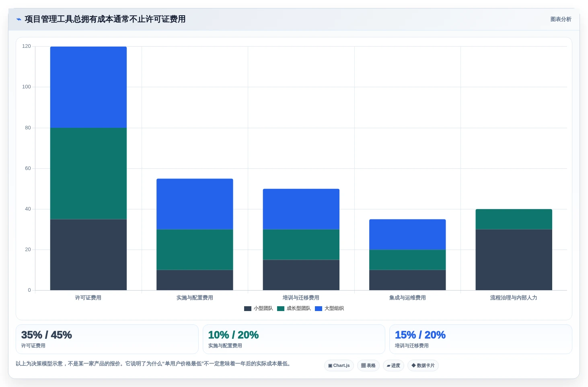Click the green segment of 培训与迁移费用 bar

301,245
